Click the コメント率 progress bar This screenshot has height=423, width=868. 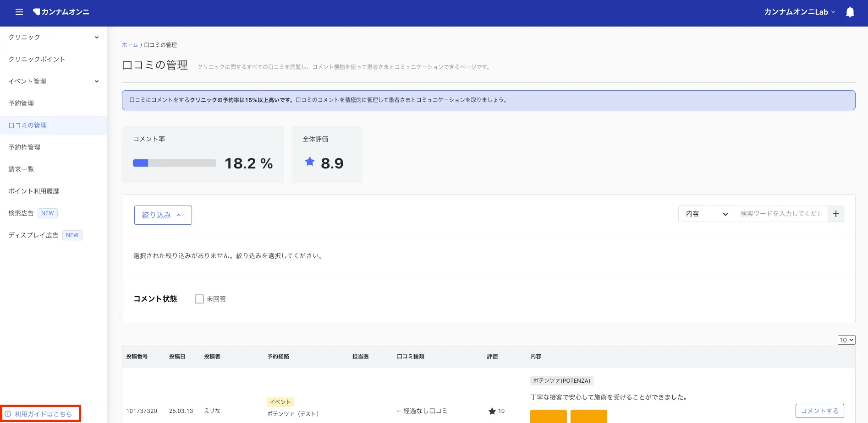tap(175, 163)
